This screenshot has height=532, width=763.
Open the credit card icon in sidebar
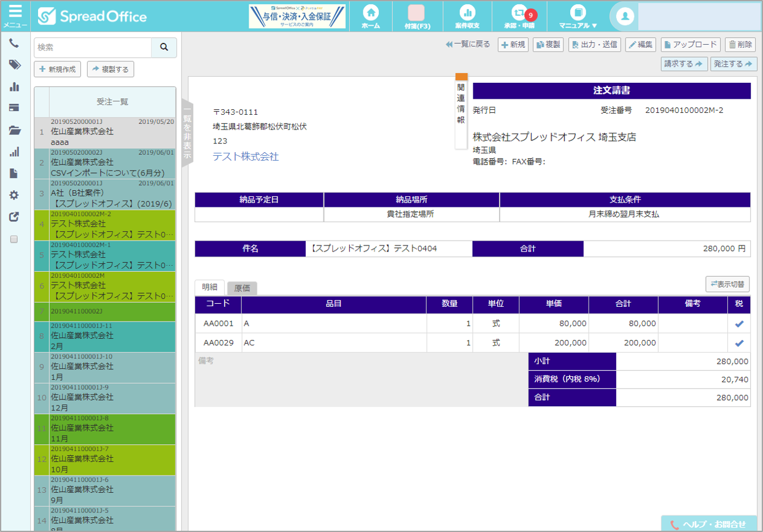pyautogui.click(x=14, y=108)
